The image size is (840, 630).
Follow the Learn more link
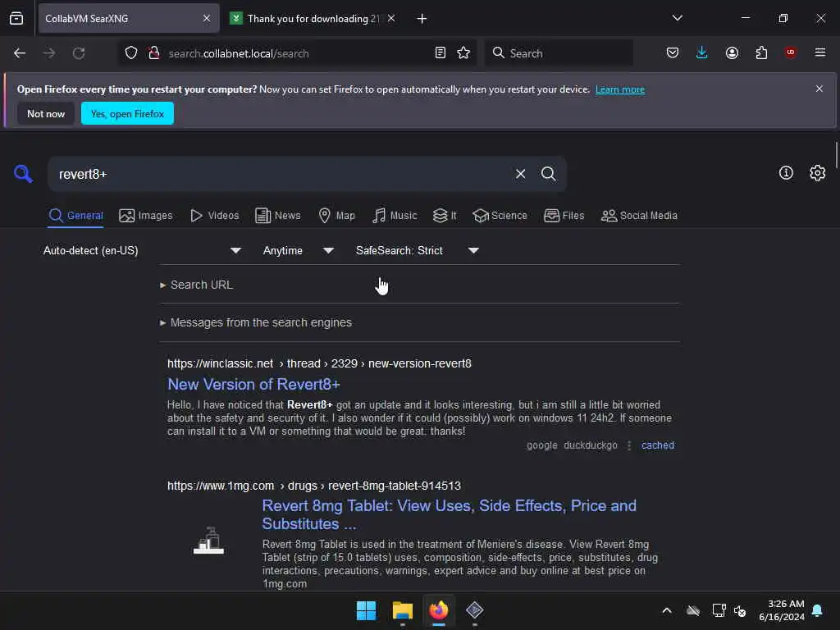click(x=620, y=89)
